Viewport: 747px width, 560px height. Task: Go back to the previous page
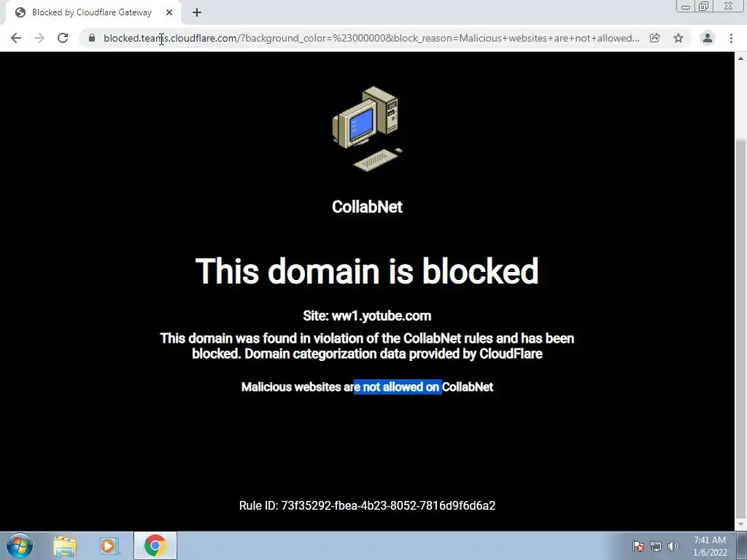16,38
